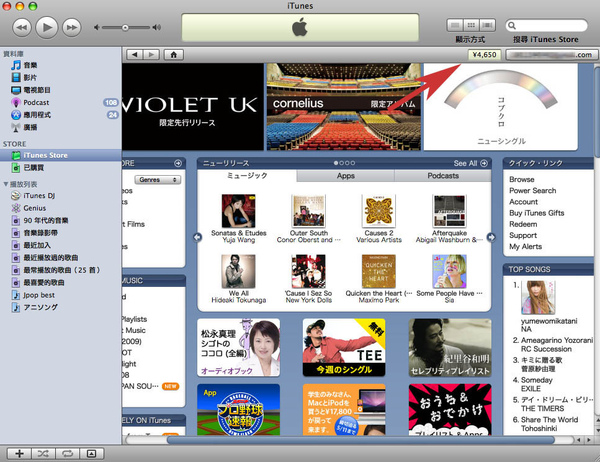Open Causes 2 album cover
The image size is (600, 462).
379,211
